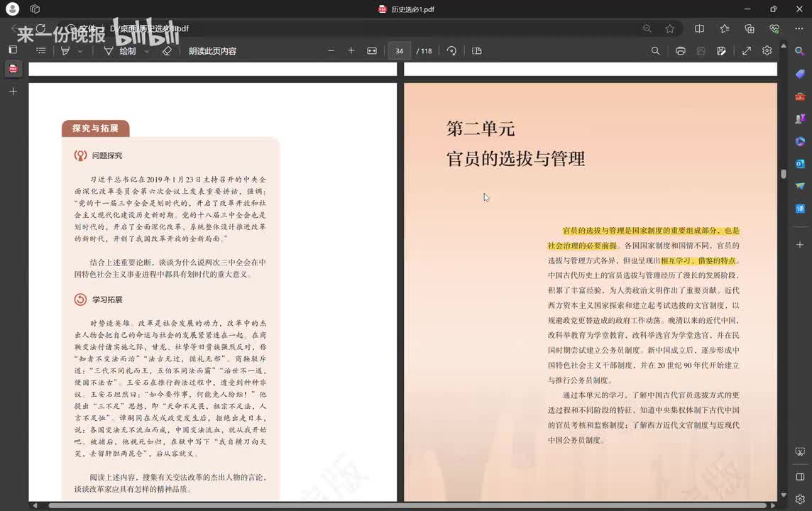The height and width of the screenshot is (511, 812).
Task: Click the scrollbar down arrow
Action: 784,495
